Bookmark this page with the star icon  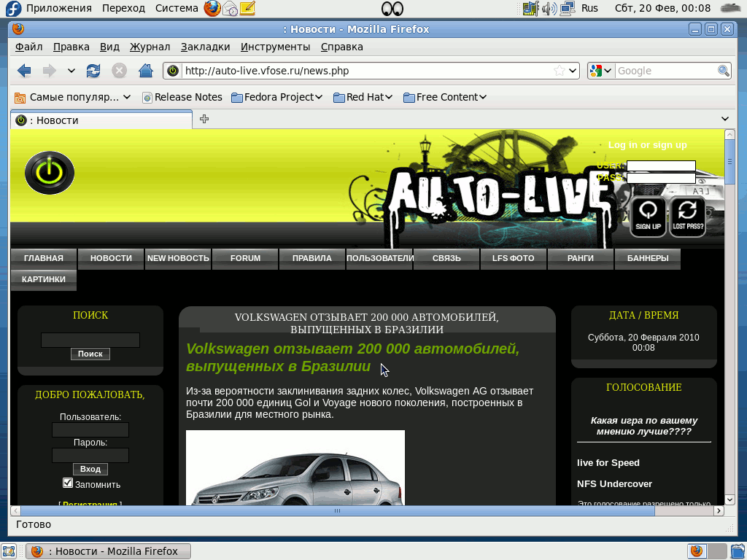(x=559, y=71)
